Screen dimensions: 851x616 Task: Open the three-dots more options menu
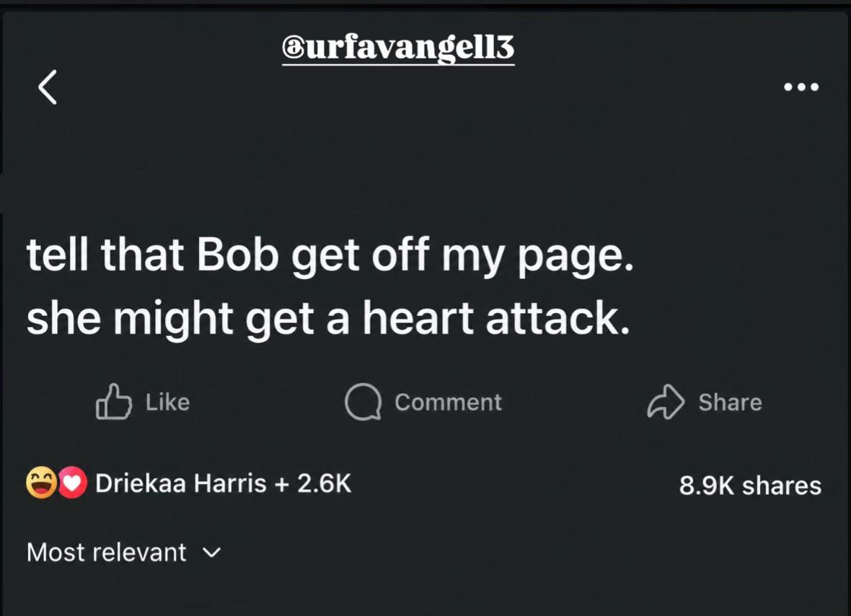point(801,87)
